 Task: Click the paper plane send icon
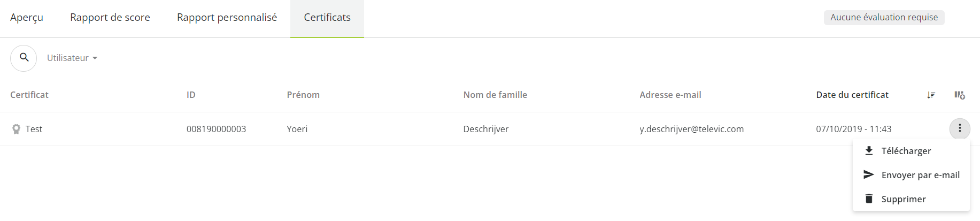pyautogui.click(x=869, y=174)
